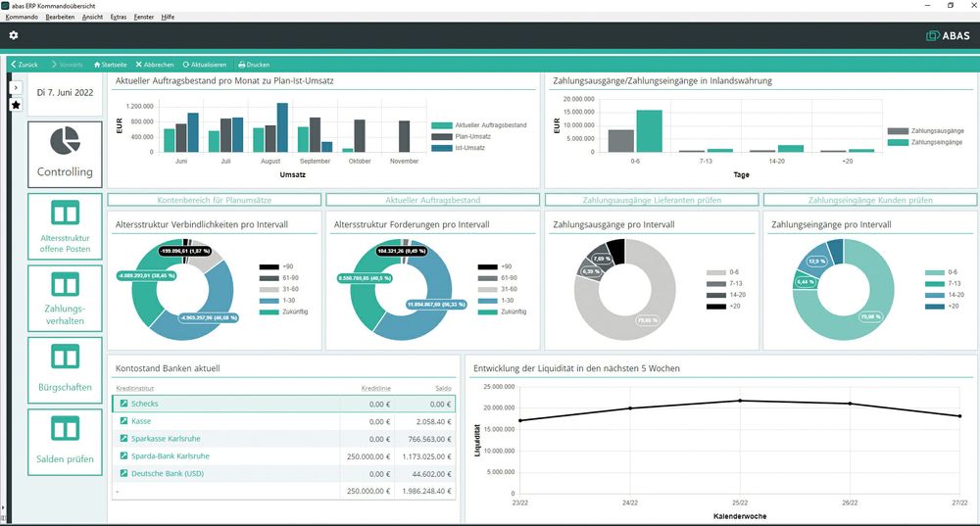
Task: Click the 25/22 point on liquidity line
Action: [x=740, y=401]
